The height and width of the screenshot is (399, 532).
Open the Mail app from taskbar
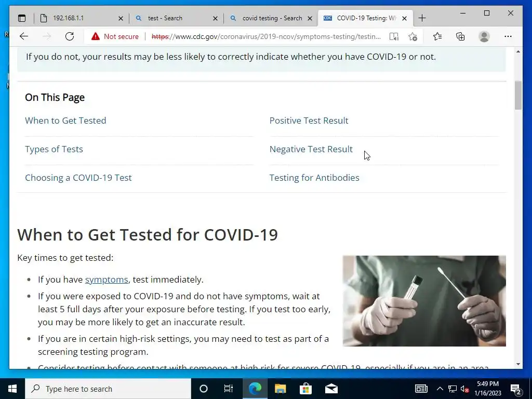point(331,389)
